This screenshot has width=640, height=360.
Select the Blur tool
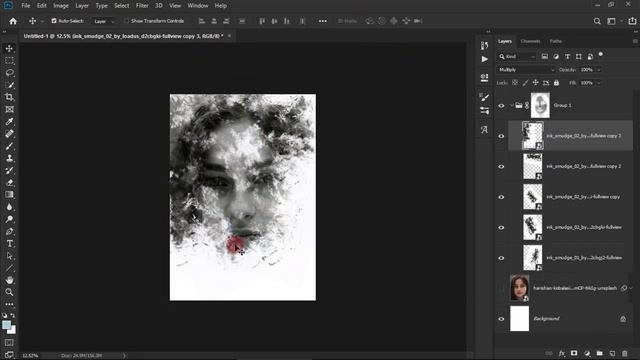click(9, 207)
